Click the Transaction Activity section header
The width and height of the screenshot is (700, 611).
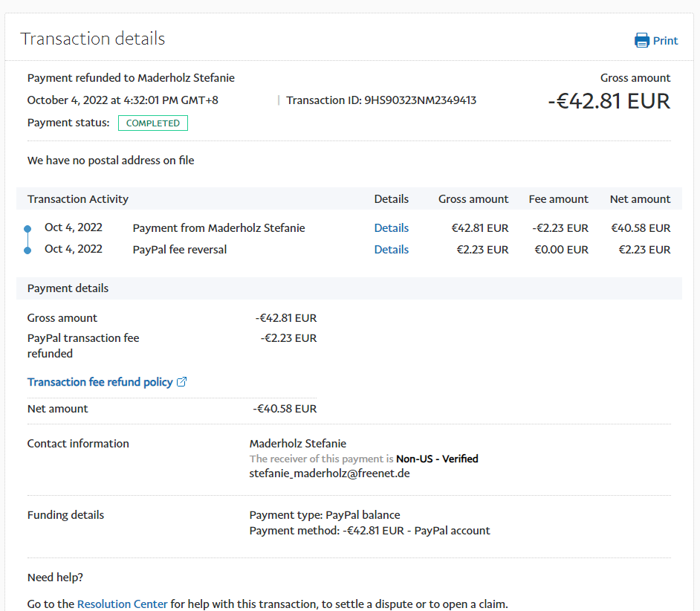[x=78, y=199]
